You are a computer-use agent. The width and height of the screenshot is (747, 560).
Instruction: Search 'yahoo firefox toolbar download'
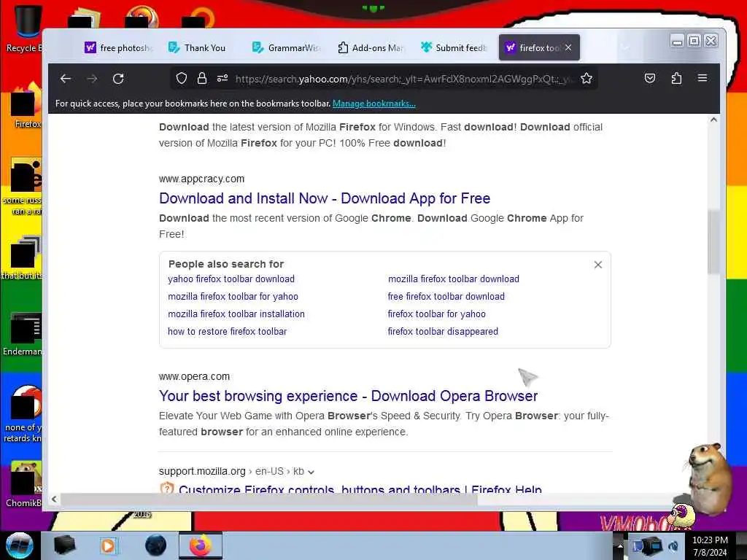click(x=231, y=279)
